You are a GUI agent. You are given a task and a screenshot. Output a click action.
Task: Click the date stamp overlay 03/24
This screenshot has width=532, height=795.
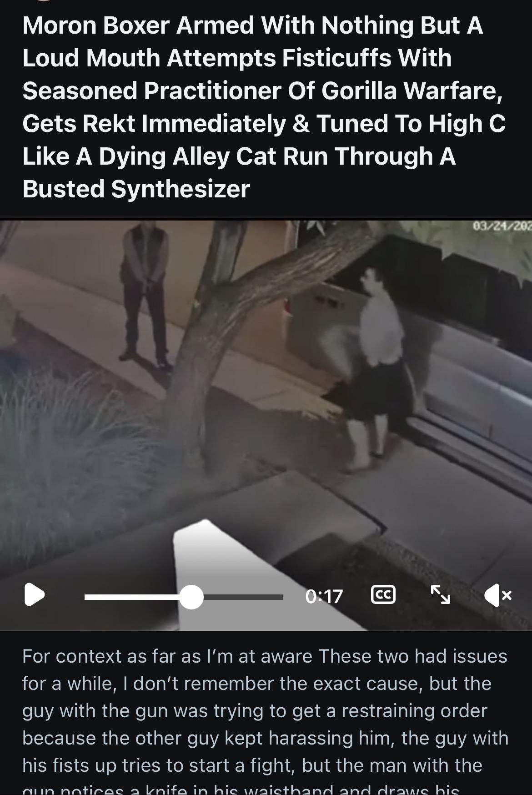pyautogui.click(x=502, y=226)
